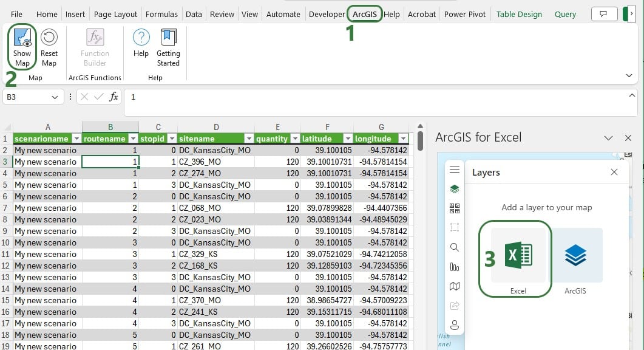Open the user profile icon in map toolbar

click(x=455, y=324)
